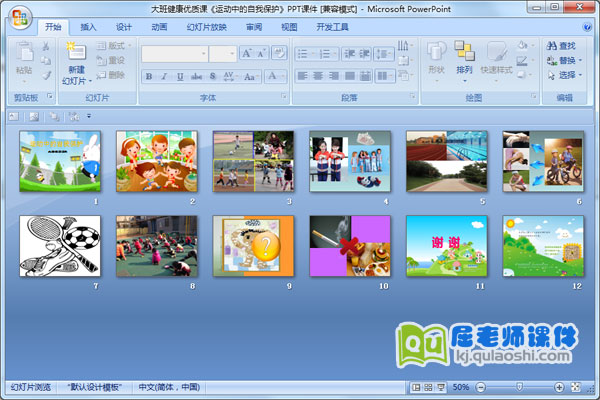
Task: Click the Arrange (排列) icon
Action: tap(465, 51)
